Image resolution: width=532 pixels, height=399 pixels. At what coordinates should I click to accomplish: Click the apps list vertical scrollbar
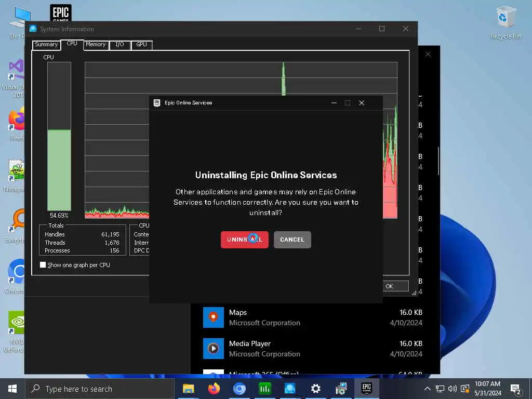438,161
